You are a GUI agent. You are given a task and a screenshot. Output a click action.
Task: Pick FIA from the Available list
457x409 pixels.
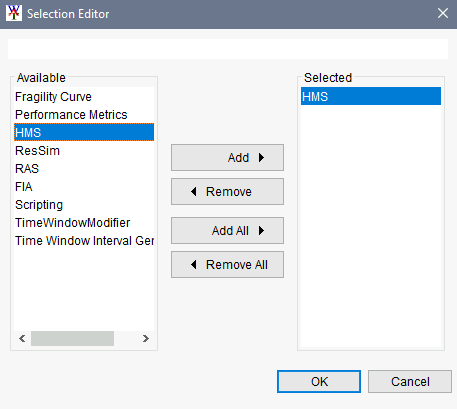pos(84,187)
